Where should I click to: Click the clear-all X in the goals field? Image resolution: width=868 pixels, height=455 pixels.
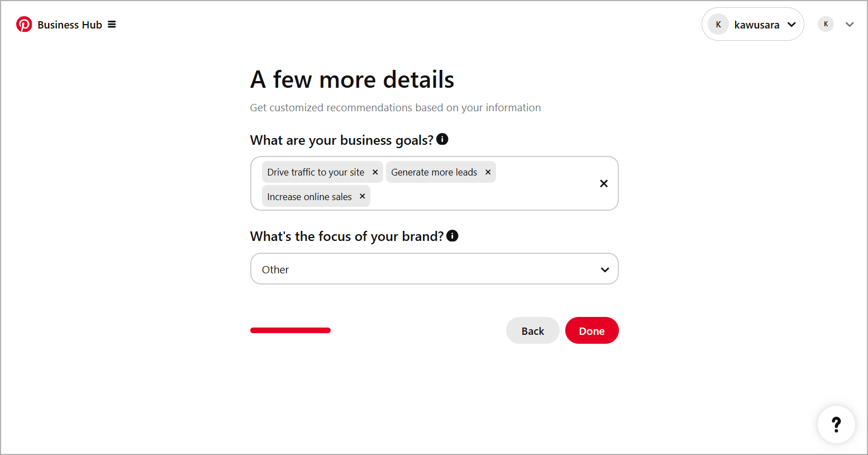coord(604,183)
